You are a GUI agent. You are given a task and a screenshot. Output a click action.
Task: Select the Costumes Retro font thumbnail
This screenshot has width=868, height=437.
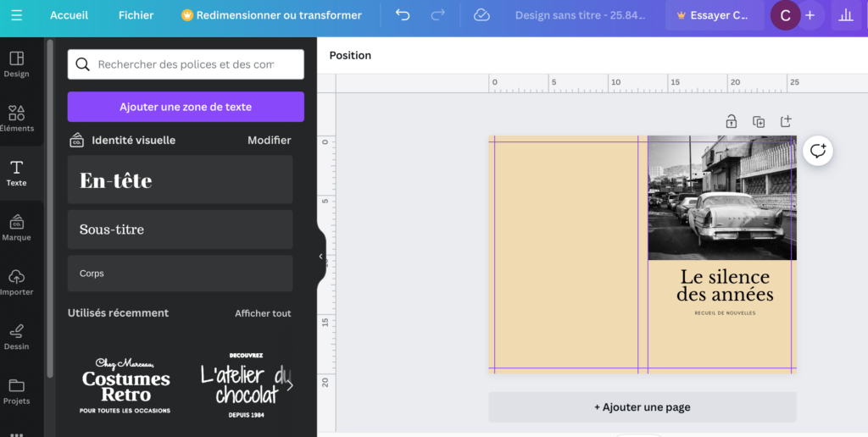click(x=125, y=385)
